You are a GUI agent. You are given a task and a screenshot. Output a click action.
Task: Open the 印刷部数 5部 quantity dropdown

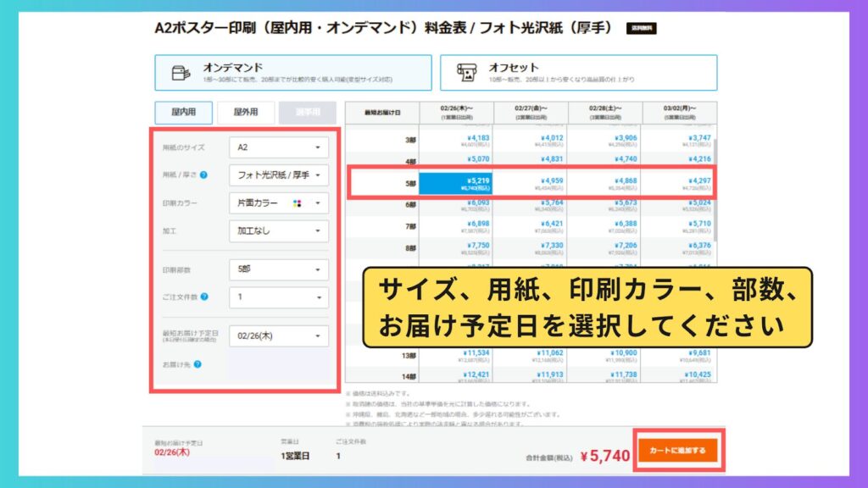[278, 269]
